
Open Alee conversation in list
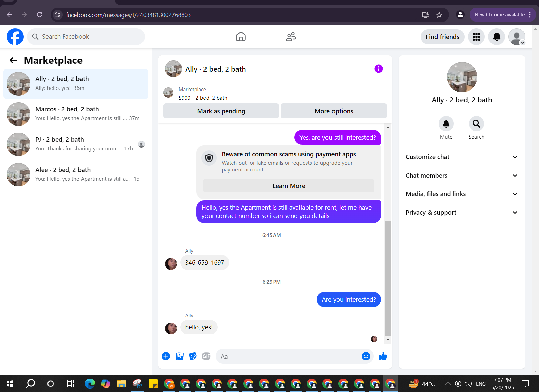click(76, 175)
